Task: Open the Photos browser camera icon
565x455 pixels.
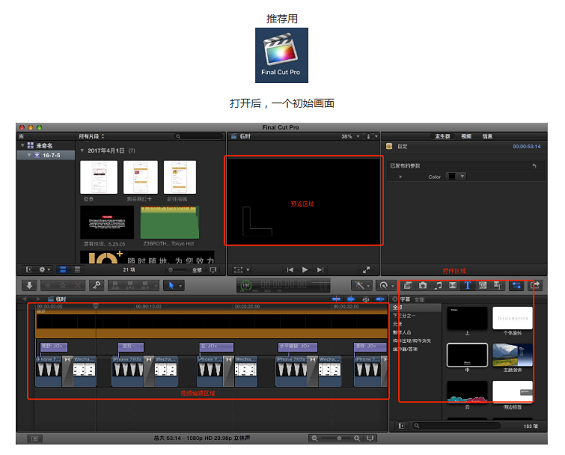Action: click(423, 285)
